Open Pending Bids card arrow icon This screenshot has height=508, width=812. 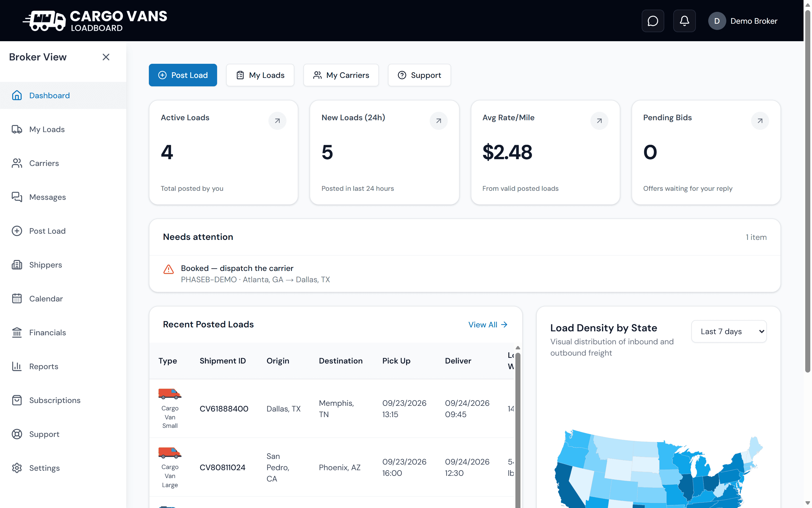(x=760, y=121)
